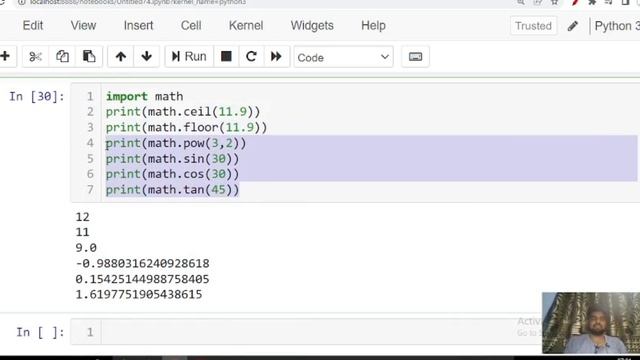Click output value 12
The width and height of the screenshot is (640, 360).
82,217
